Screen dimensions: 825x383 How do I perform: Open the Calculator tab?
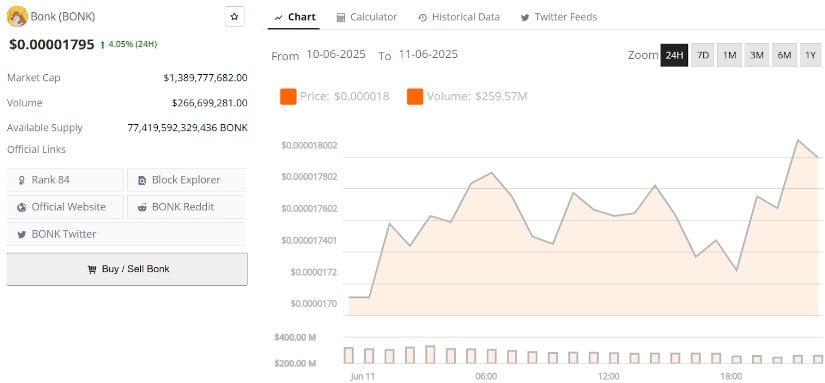click(x=367, y=17)
